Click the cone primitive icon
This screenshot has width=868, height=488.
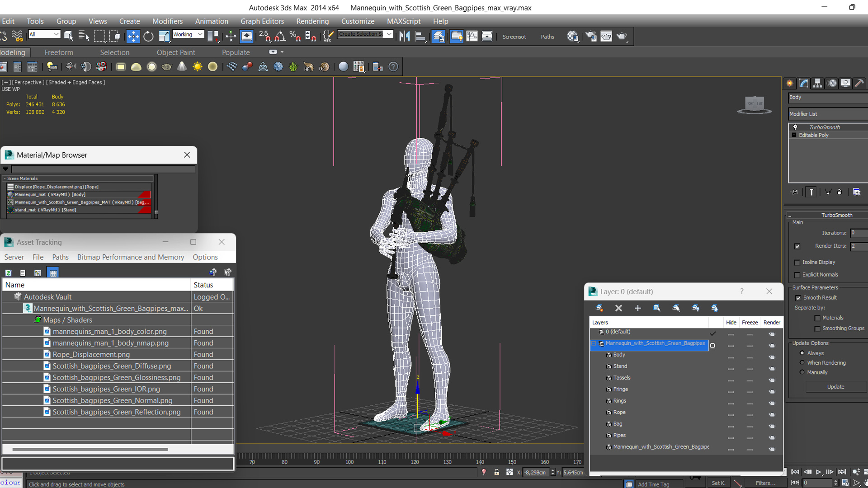coord(182,67)
